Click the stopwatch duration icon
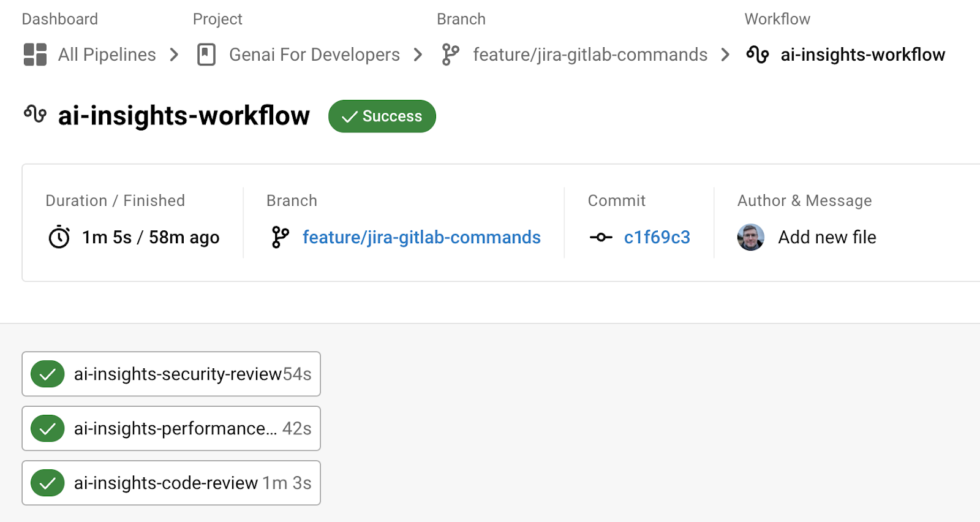The height and width of the screenshot is (522, 980). [59, 237]
